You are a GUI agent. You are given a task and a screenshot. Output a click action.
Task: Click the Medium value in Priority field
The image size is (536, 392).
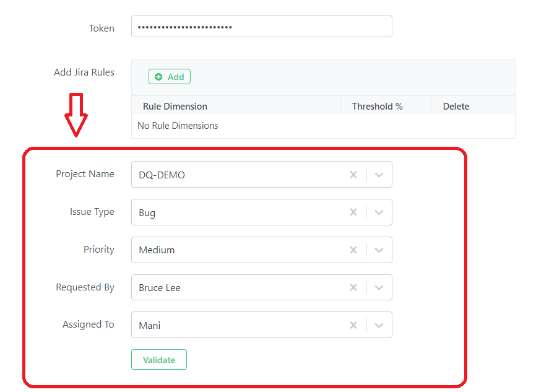pyautogui.click(x=157, y=250)
